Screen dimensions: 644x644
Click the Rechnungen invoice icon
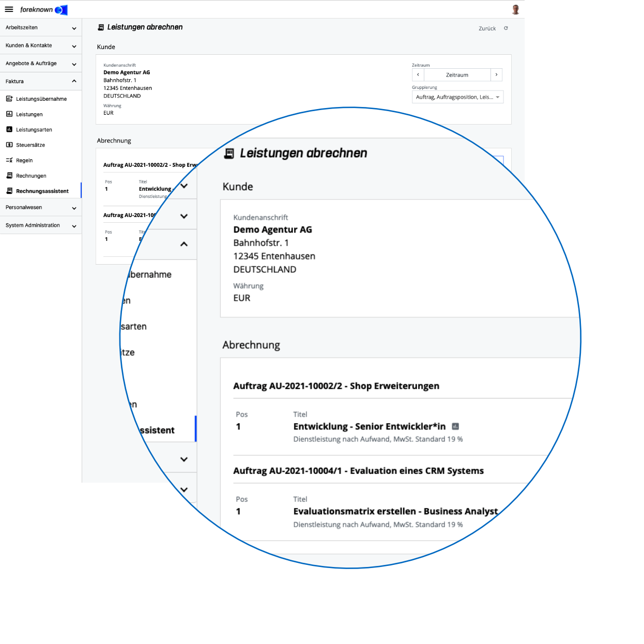9,176
